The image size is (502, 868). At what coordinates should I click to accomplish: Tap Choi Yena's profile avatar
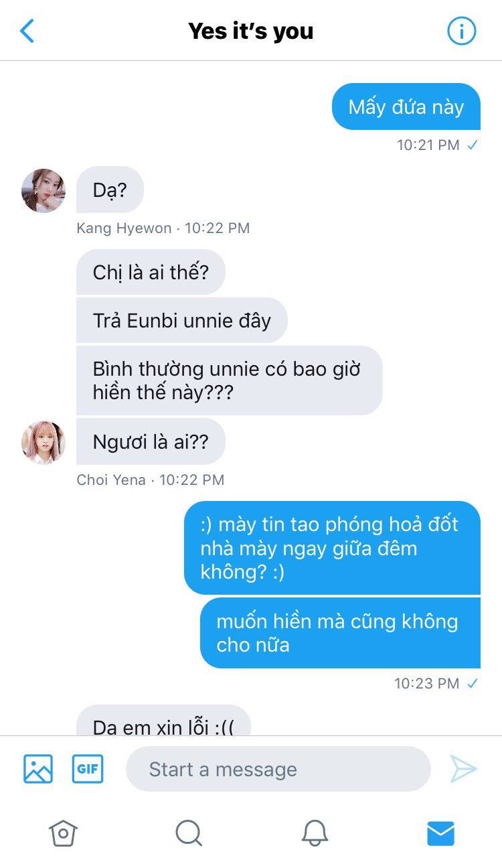(x=44, y=442)
